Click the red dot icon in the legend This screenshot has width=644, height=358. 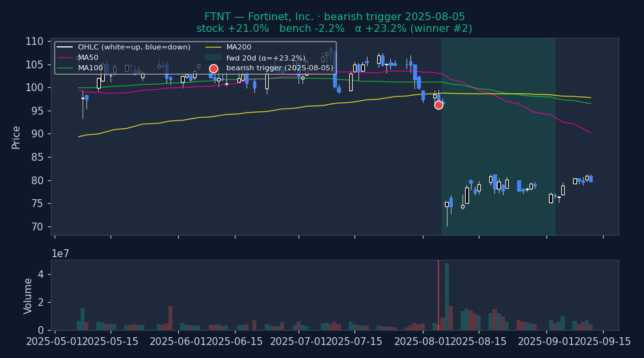tap(213, 68)
